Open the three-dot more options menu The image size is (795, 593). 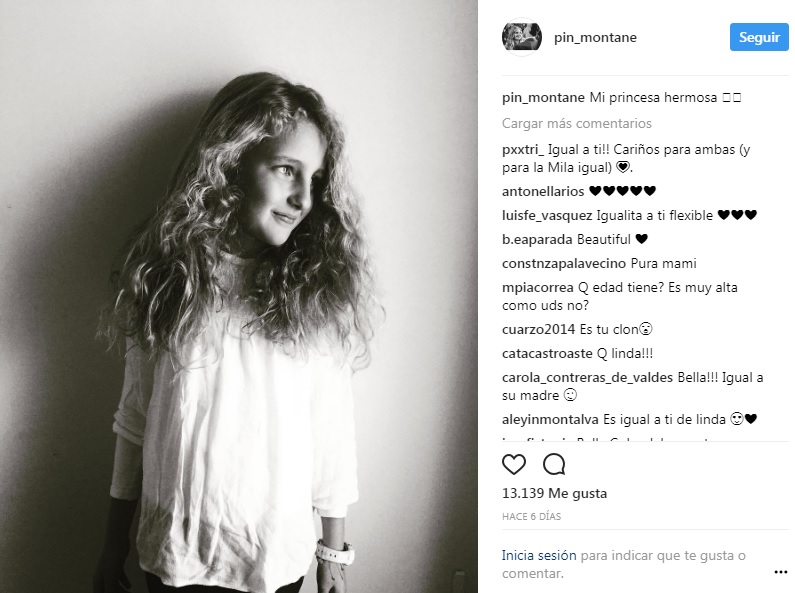coord(781,572)
